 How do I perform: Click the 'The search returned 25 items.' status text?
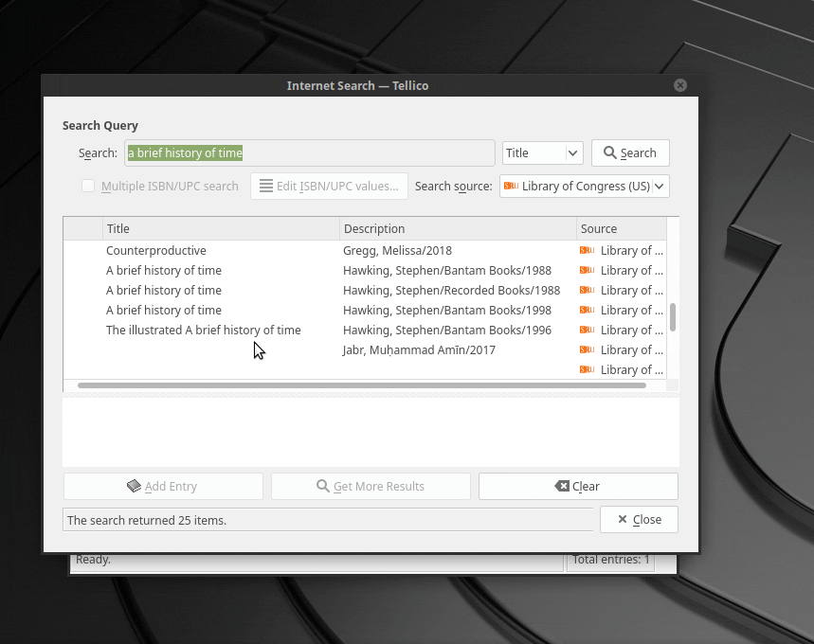[x=147, y=521]
